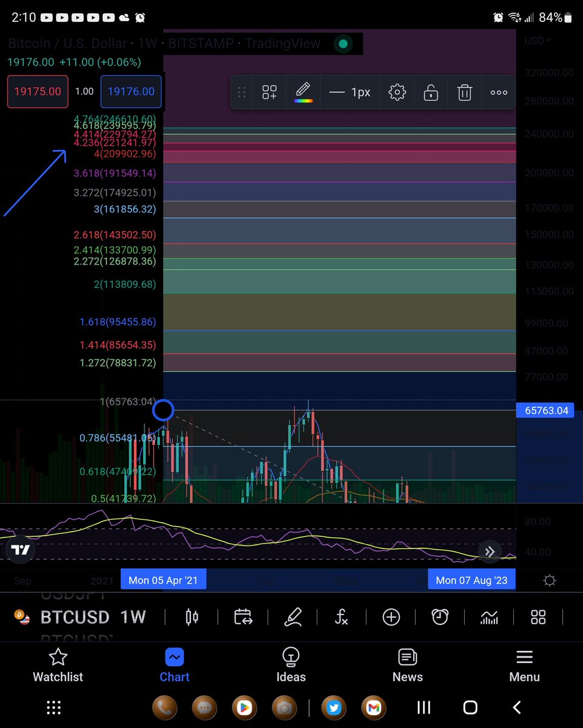
Task: Jump to latest bar with double-chevron button
Action: point(490,551)
